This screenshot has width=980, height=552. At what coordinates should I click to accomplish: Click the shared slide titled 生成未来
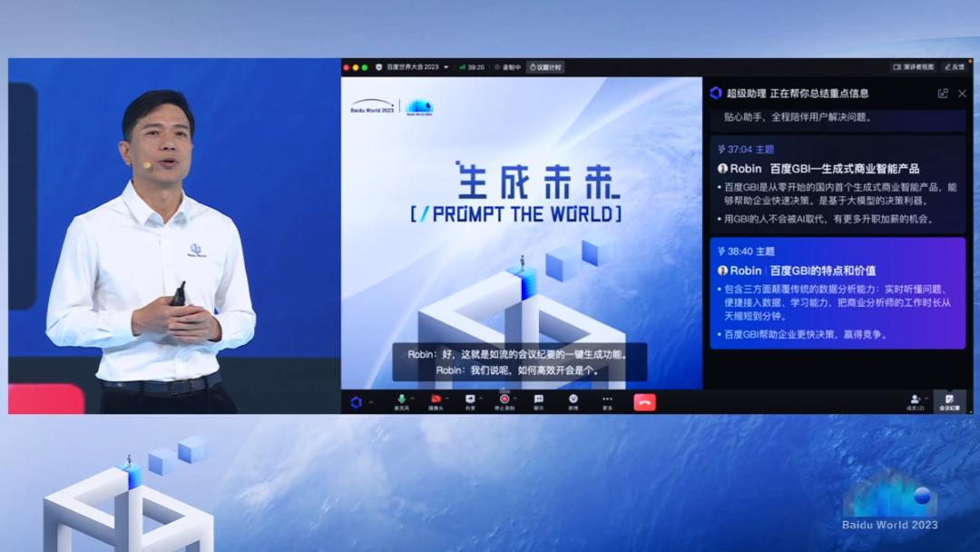click(521, 232)
